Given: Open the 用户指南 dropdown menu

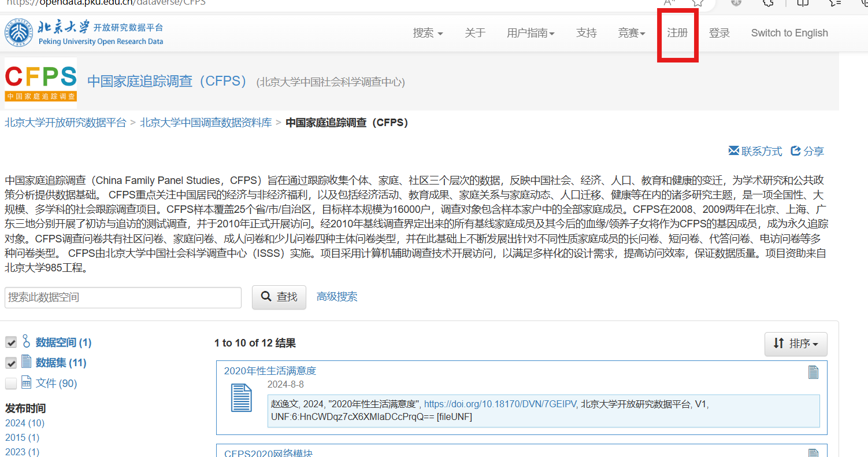Looking at the screenshot, I should (x=531, y=33).
